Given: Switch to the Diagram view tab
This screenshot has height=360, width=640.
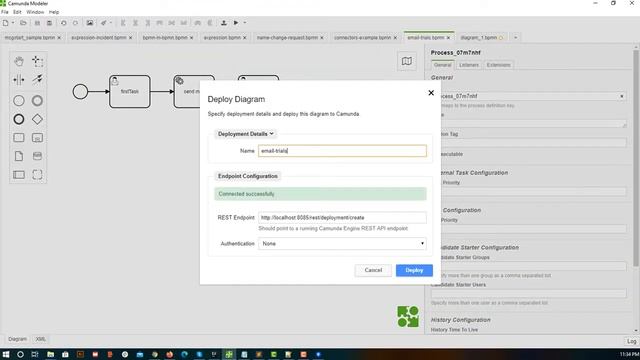Looking at the screenshot, I should [x=17, y=339].
